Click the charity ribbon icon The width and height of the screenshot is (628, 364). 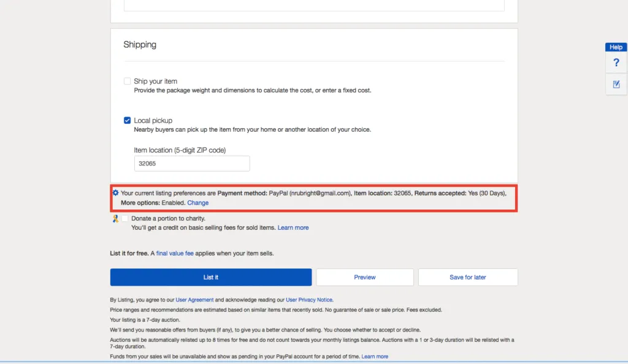click(x=115, y=218)
